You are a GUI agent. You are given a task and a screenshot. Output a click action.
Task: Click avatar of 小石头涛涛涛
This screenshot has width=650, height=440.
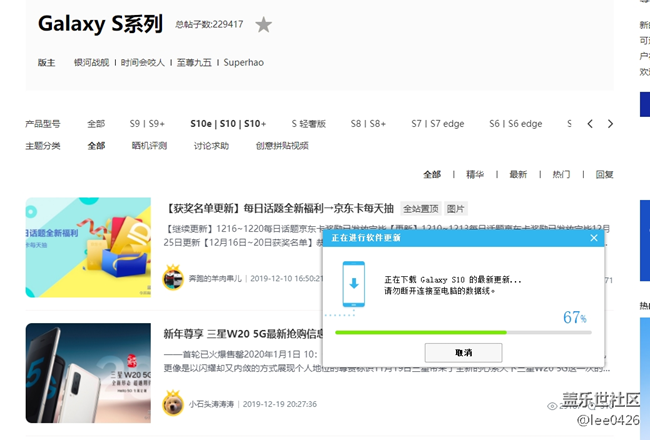[x=172, y=404]
